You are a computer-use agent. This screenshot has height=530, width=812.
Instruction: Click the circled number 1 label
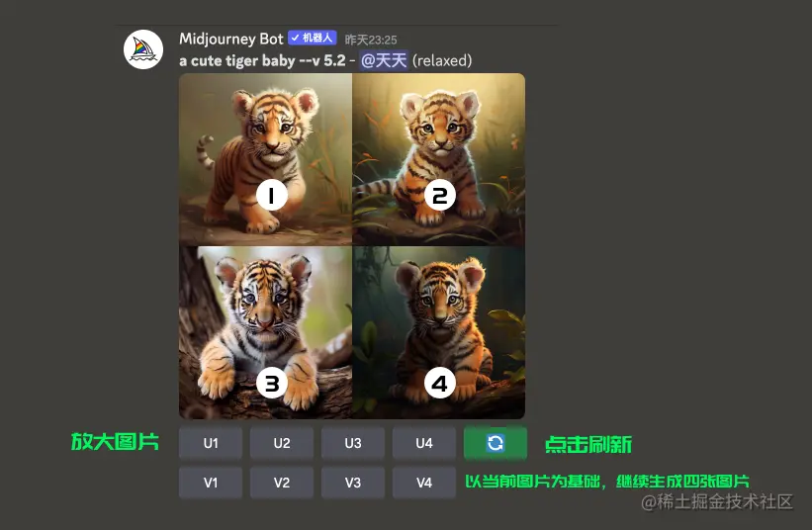point(272,195)
